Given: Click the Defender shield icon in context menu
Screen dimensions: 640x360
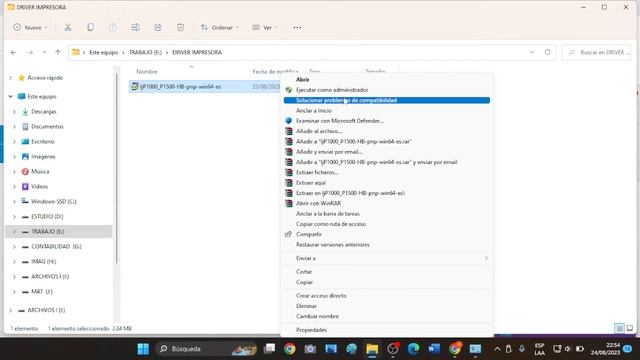Looking at the screenshot, I should 289,121.
